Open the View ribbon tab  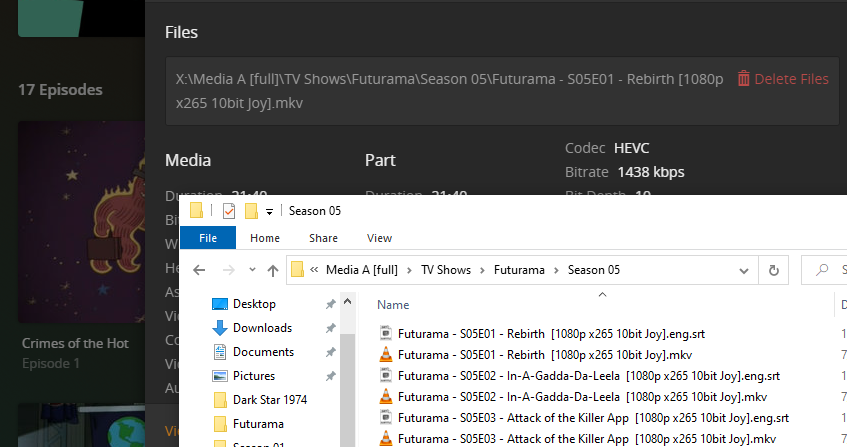[x=379, y=238]
